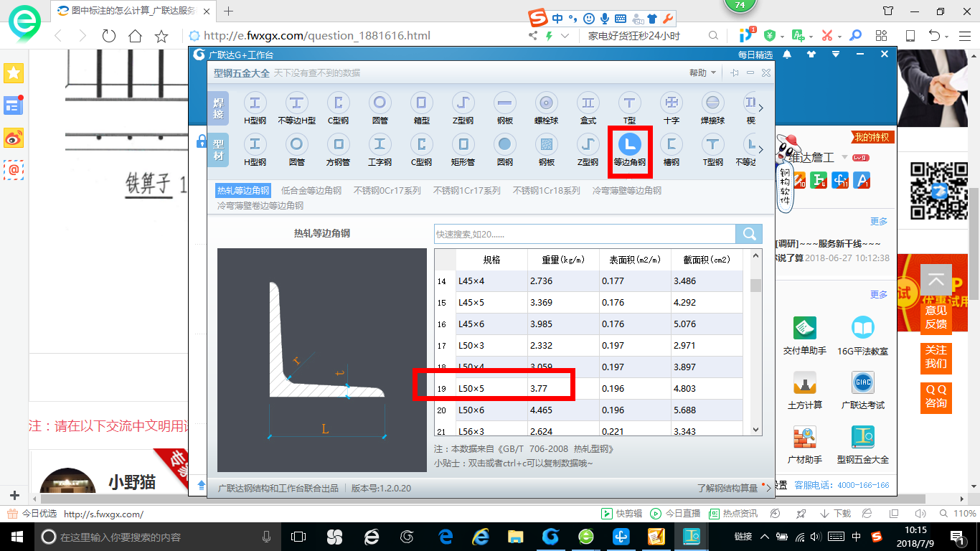Select the 圆钢 round bar icon
The image size is (980, 551).
click(504, 144)
